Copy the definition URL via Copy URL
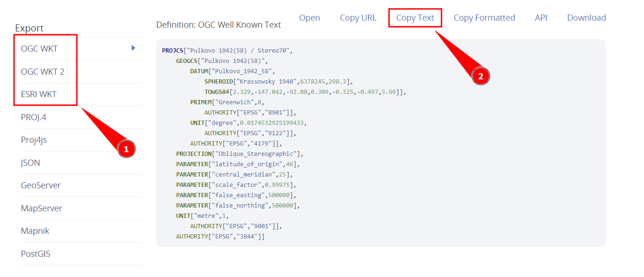644x277 pixels. coord(358,18)
